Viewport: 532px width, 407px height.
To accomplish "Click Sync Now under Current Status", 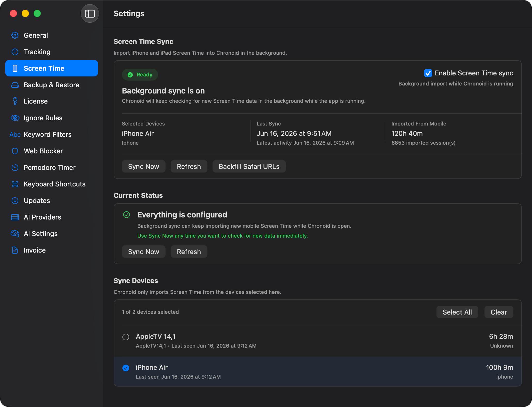I will point(144,252).
